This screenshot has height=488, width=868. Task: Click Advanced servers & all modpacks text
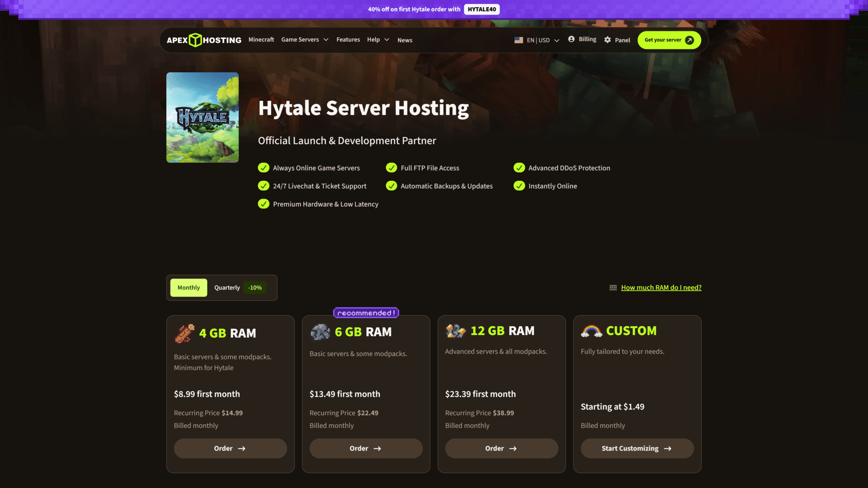pyautogui.click(x=496, y=352)
